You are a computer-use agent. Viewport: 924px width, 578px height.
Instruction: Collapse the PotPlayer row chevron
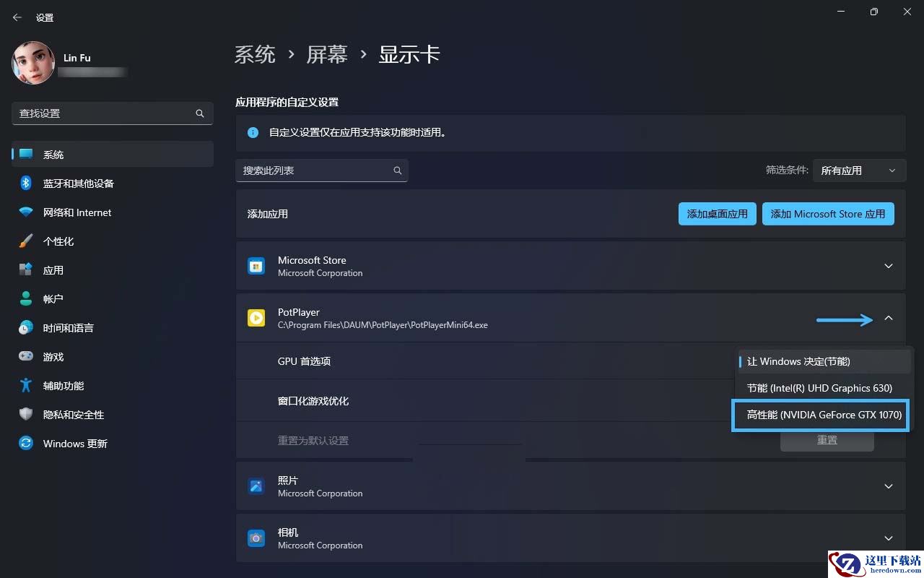[x=889, y=318]
